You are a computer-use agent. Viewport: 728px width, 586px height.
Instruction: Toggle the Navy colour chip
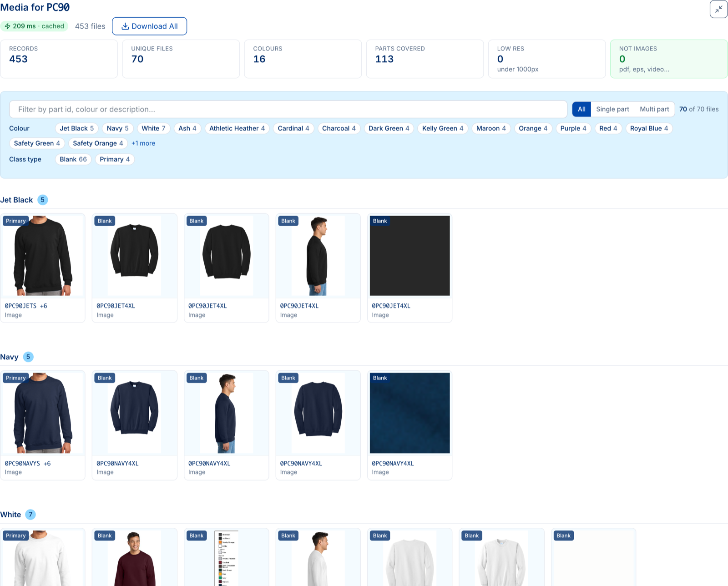click(117, 128)
